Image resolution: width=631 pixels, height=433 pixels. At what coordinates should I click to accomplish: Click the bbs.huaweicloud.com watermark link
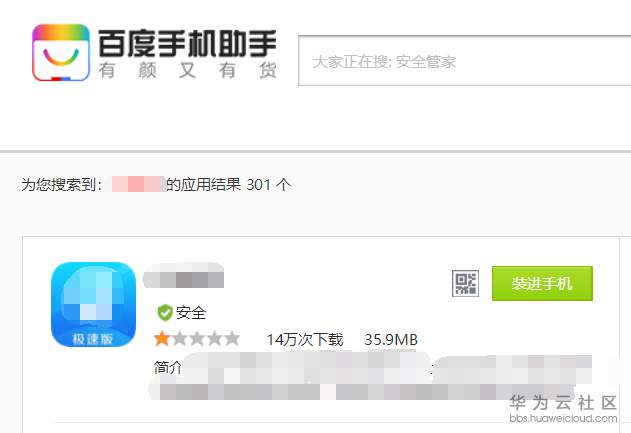pos(563,418)
